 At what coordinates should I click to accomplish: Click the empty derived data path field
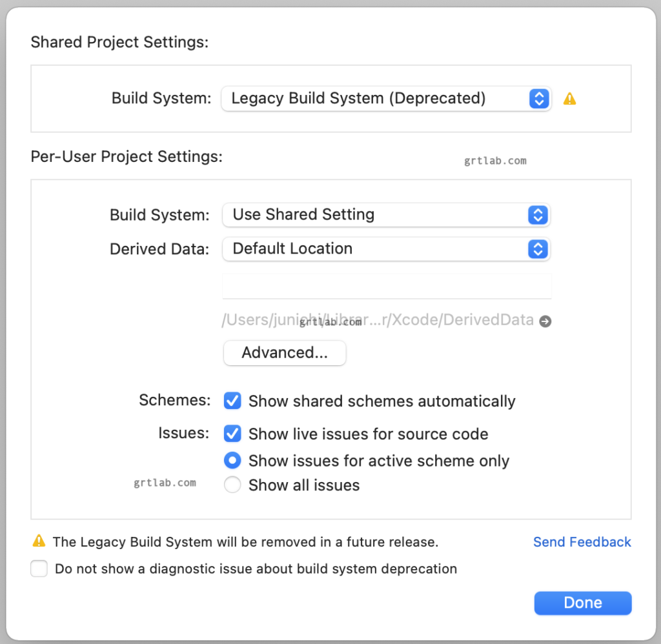[x=386, y=286]
